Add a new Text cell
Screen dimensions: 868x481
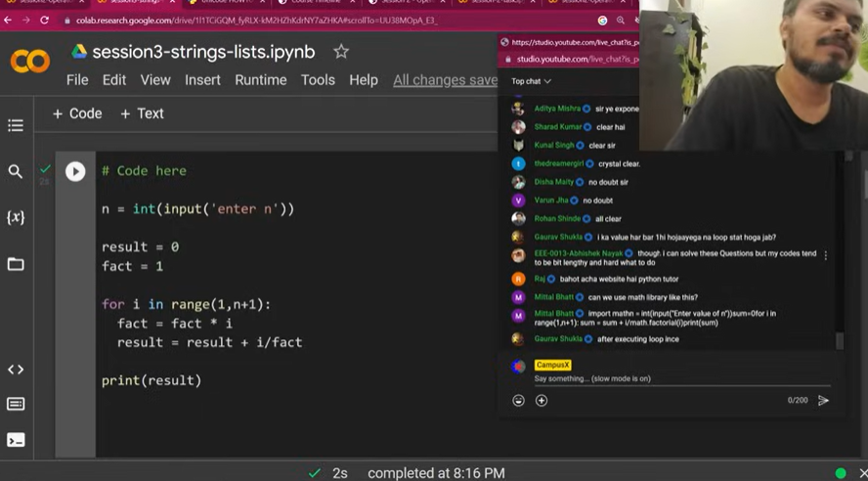click(x=142, y=113)
